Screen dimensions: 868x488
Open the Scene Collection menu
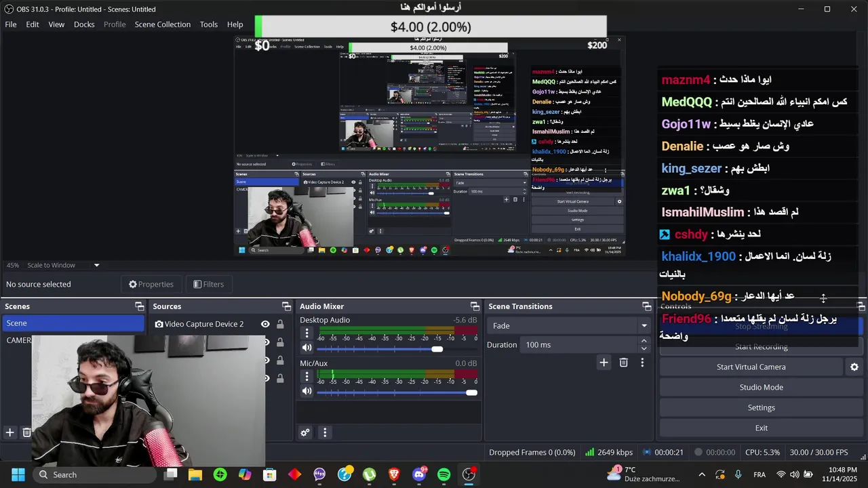coord(163,24)
